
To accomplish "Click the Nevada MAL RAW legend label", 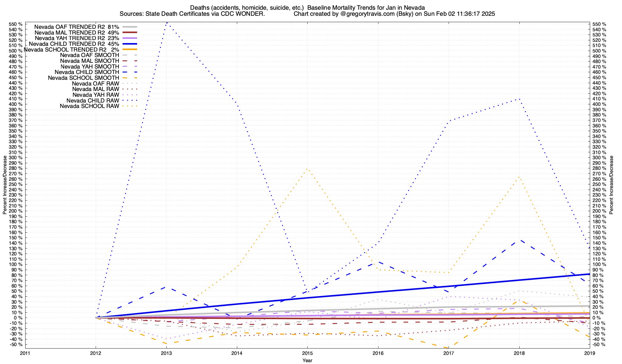I will click(x=95, y=89).
